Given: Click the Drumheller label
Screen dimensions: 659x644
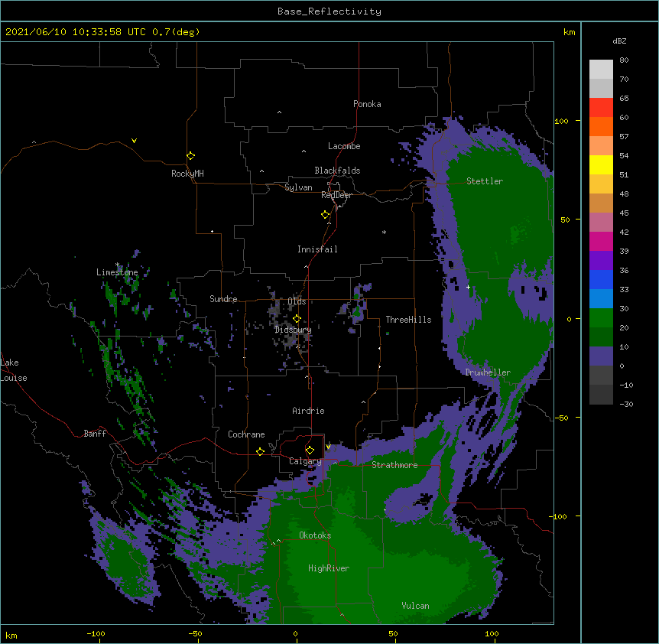Looking at the screenshot, I should (488, 372).
